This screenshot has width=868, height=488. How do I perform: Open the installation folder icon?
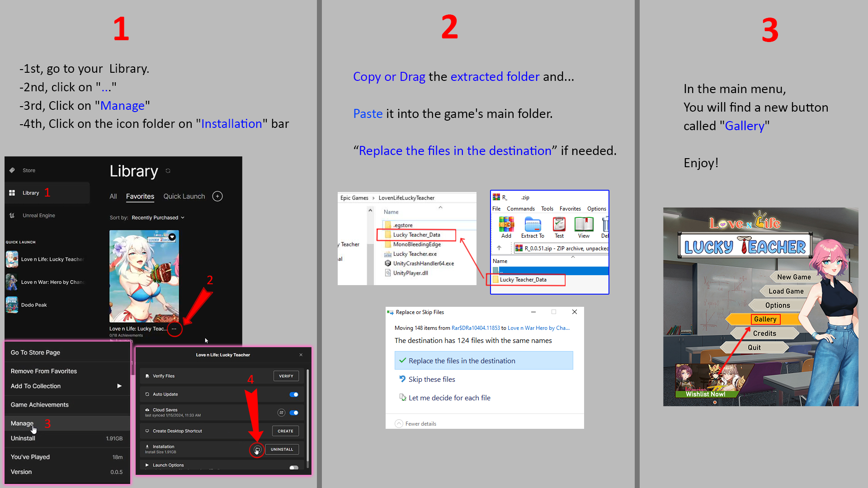tap(257, 450)
